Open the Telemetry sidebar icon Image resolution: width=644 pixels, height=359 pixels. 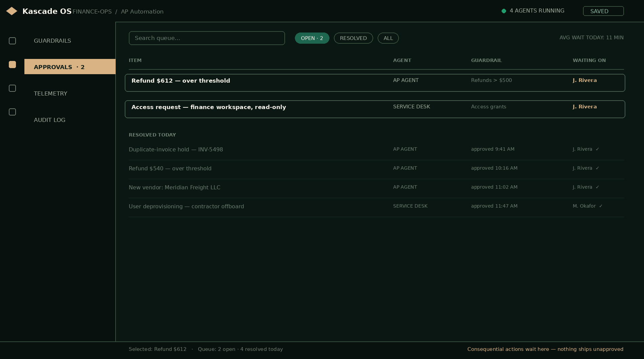(x=12, y=88)
